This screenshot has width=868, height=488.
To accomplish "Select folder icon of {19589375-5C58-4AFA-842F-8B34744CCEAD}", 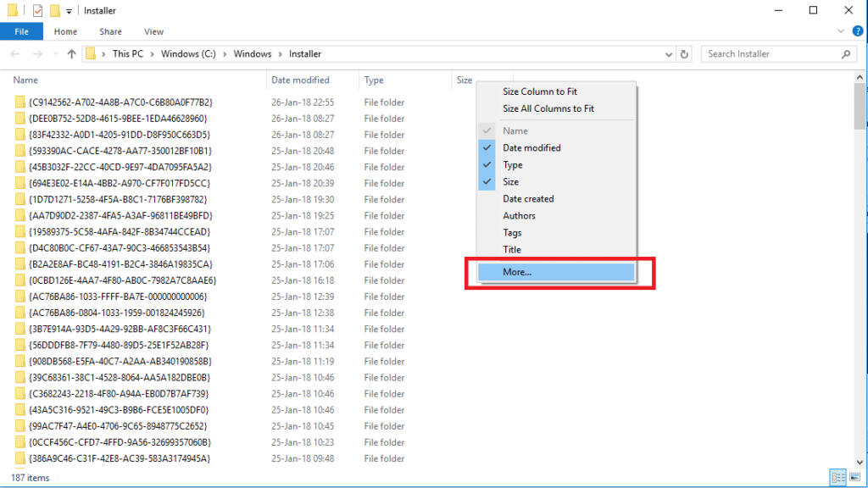I will 20,232.
